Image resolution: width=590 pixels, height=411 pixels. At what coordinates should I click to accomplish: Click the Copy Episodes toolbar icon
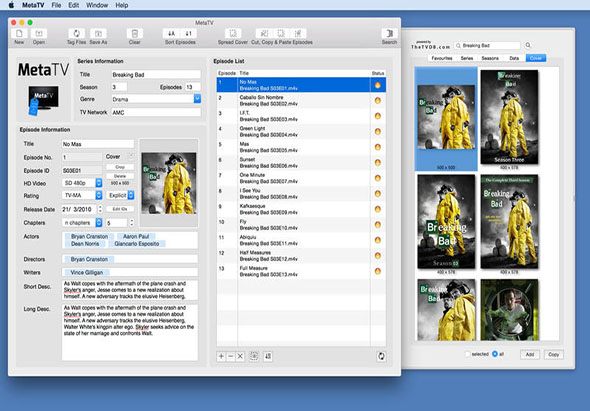click(x=281, y=33)
